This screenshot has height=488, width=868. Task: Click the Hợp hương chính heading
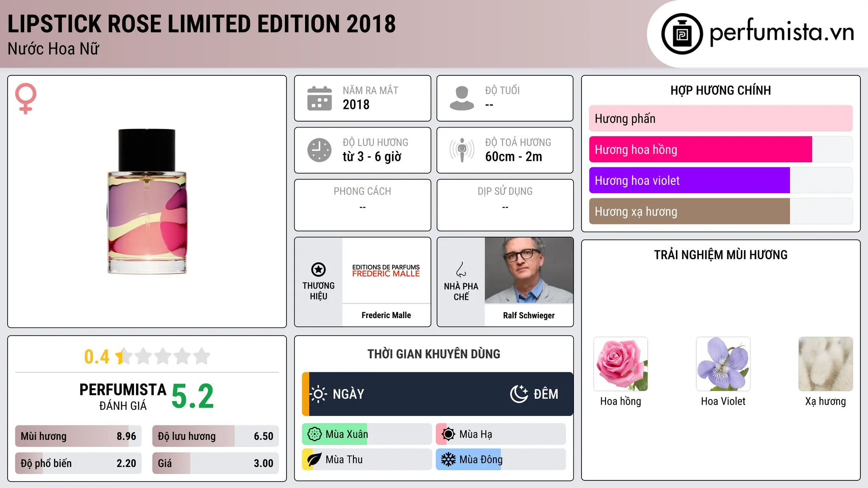[721, 90]
